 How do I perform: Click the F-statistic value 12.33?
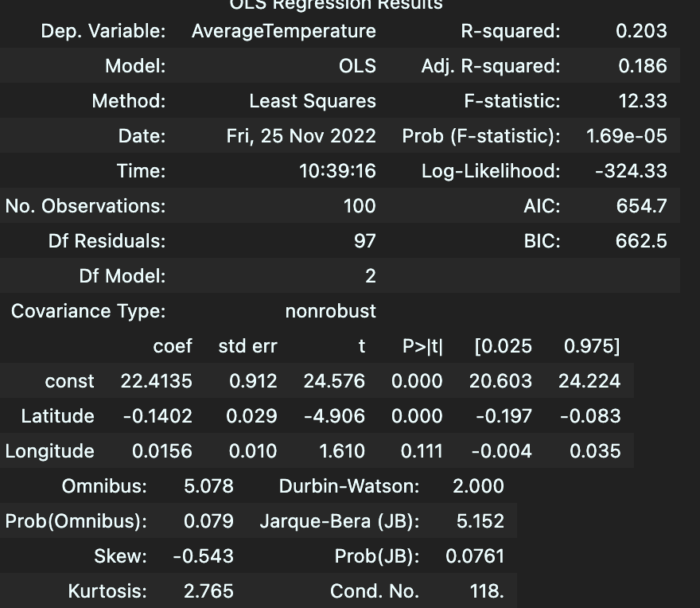click(x=643, y=101)
